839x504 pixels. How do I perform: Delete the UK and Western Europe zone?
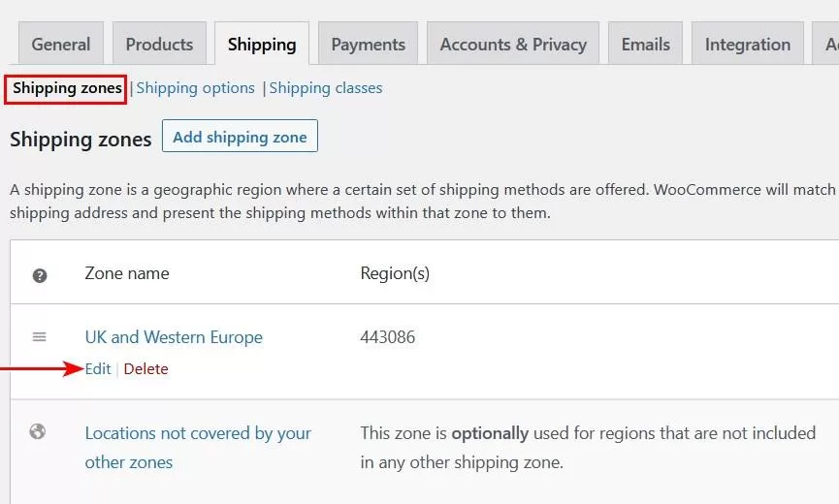[145, 369]
